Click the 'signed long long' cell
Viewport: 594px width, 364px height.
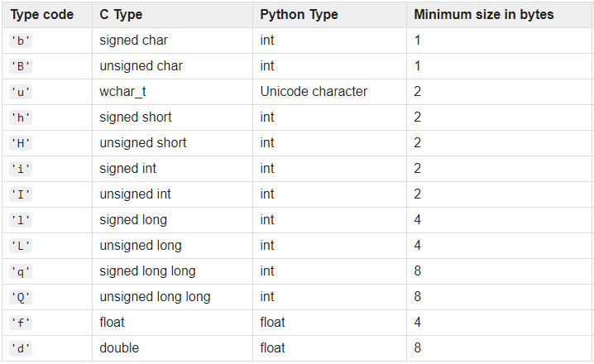click(147, 271)
